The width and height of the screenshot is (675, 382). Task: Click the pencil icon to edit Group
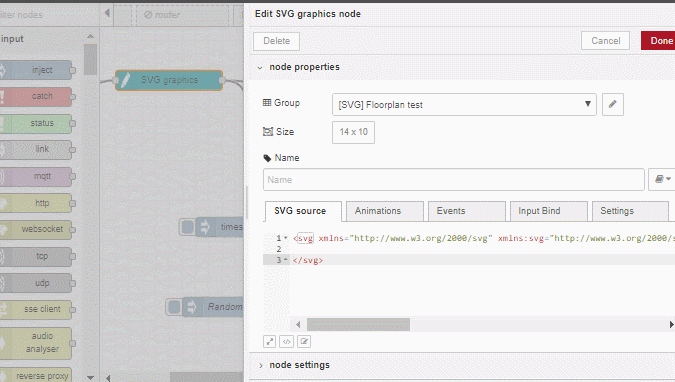pos(612,104)
